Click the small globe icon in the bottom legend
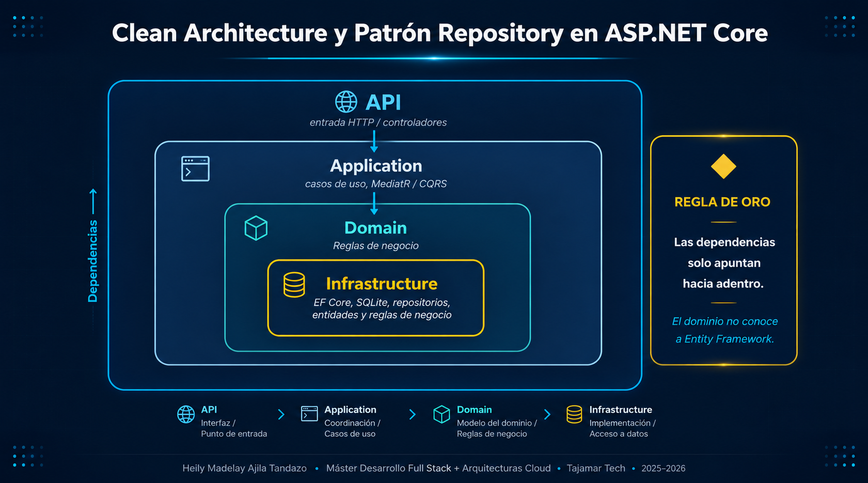The image size is (868, 483). coord(186,414)
